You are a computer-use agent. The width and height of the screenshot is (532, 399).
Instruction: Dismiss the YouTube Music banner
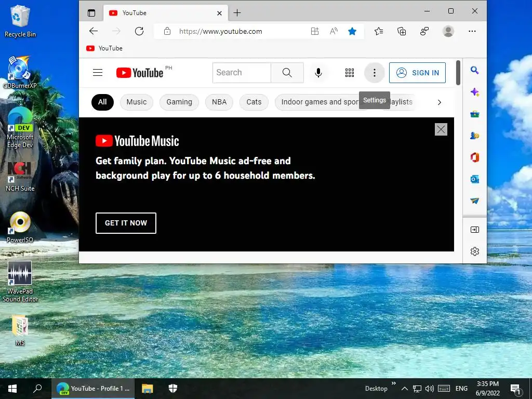pos(441,129)
